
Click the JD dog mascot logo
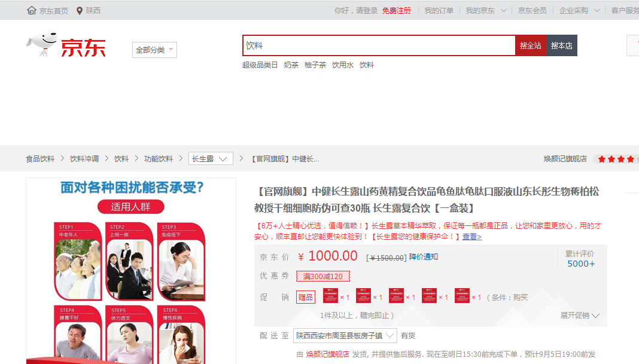point(41,44)
